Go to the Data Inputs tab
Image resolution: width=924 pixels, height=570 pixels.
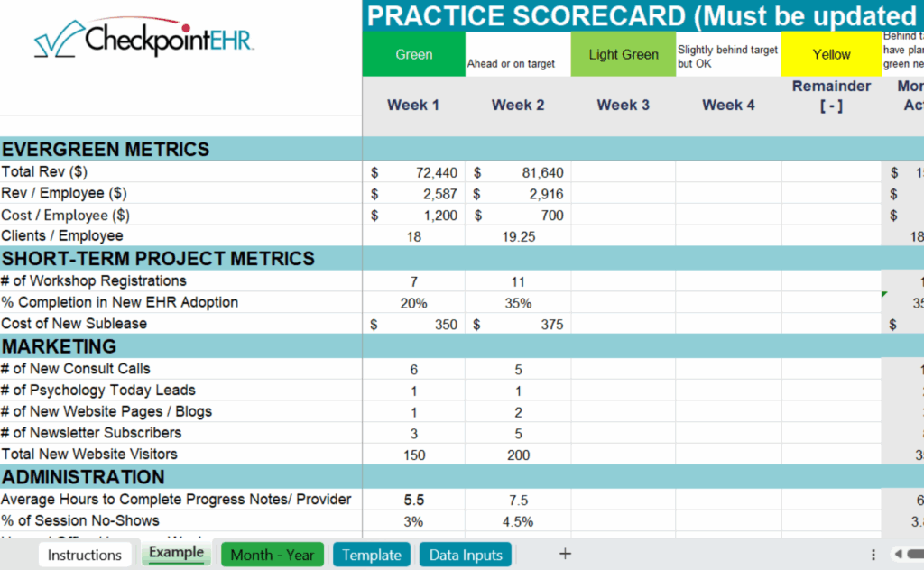466,555
